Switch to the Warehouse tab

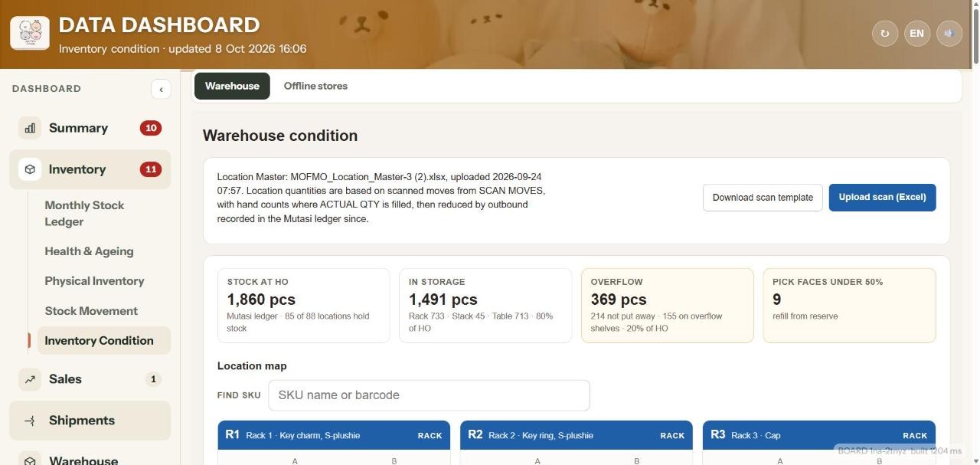[x=232, y=86]
